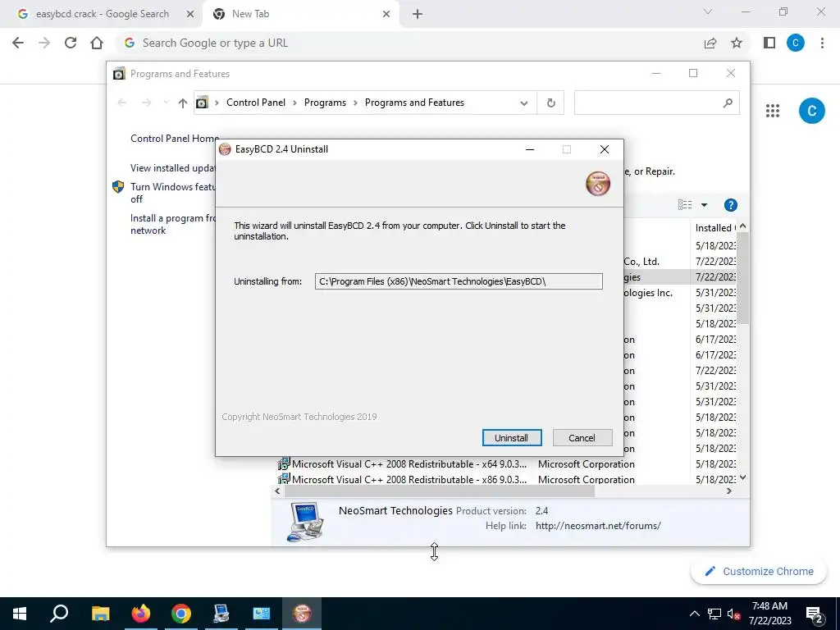Go back in the Programs and Features window

tap(122, 103)
